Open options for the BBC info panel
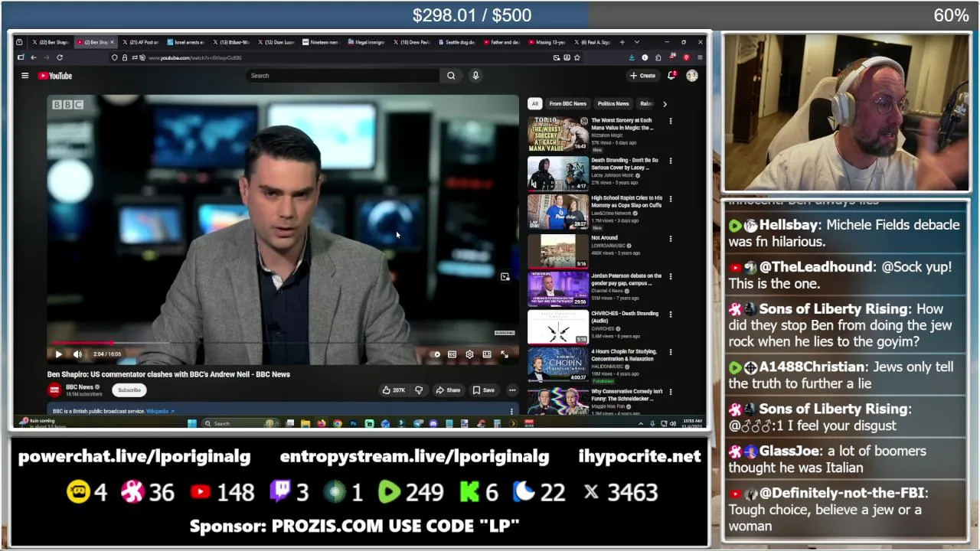 click(511, 412)
